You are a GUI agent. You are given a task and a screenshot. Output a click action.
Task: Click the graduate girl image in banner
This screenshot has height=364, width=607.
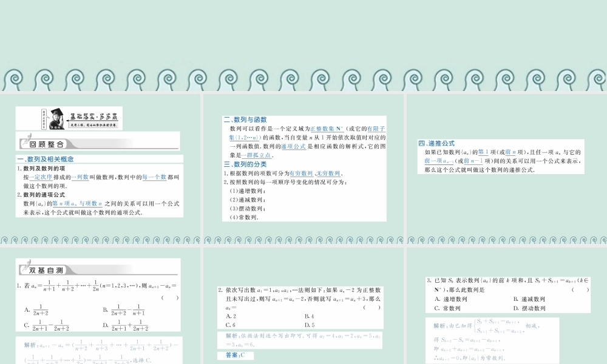56,118
